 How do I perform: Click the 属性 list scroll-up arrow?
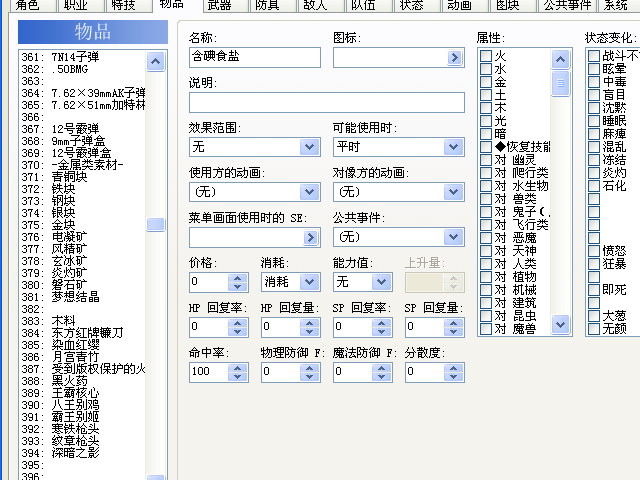pos(560,60)
